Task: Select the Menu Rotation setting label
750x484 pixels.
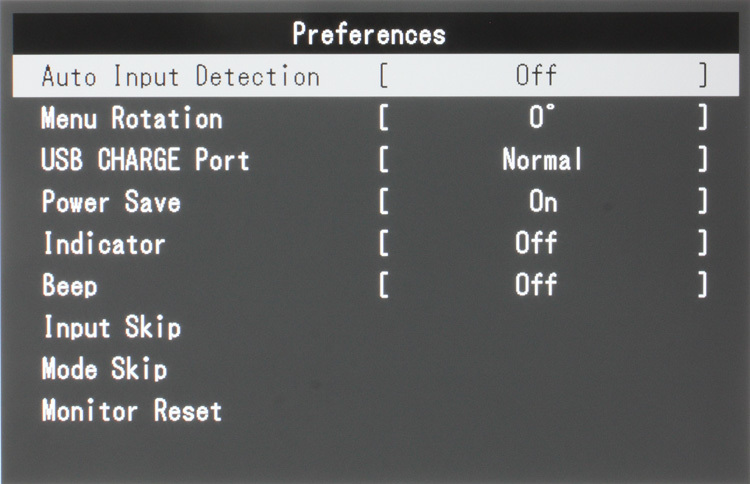Action: (x=131, y=118)
